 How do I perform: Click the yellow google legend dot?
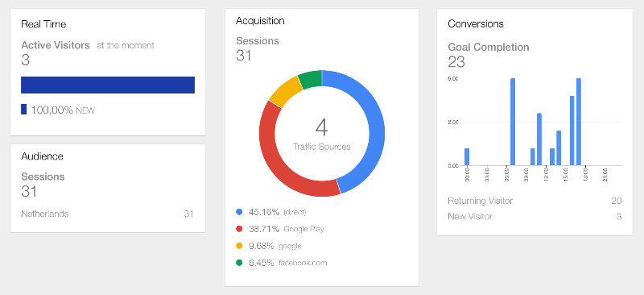click(239, 246)
